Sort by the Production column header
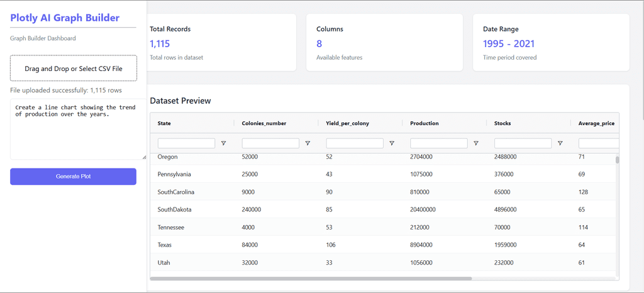Viewport: 644px width, 293px height. (x=425, y=123)
